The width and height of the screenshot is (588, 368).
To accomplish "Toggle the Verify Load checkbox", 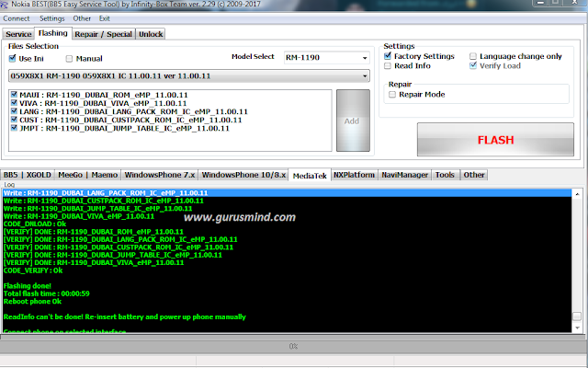I will click(x=473, y=65).
